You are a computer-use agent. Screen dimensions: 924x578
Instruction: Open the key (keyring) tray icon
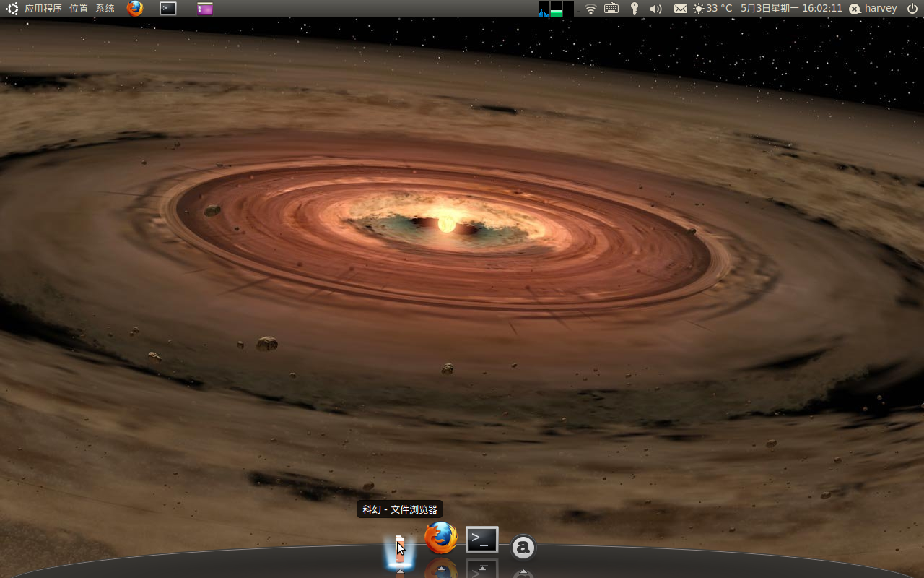(x=635, y=9)
